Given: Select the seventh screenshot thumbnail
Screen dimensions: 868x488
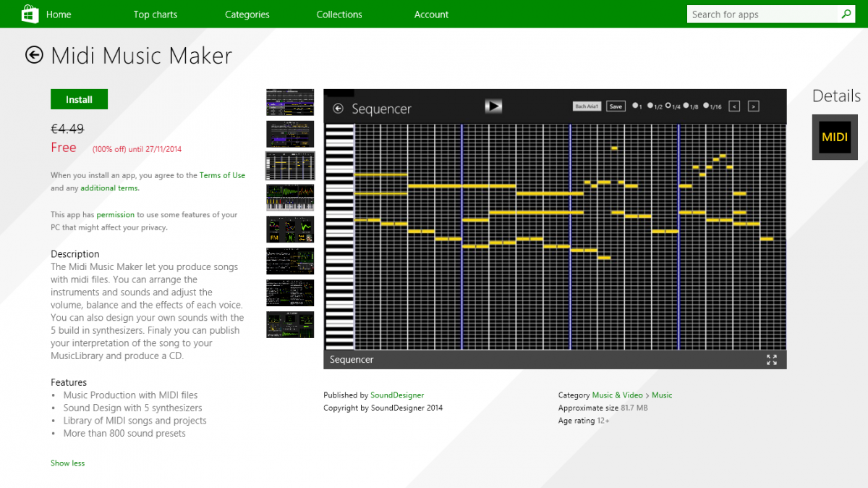Looking at the screenshot, I should (x=290, y=293).
